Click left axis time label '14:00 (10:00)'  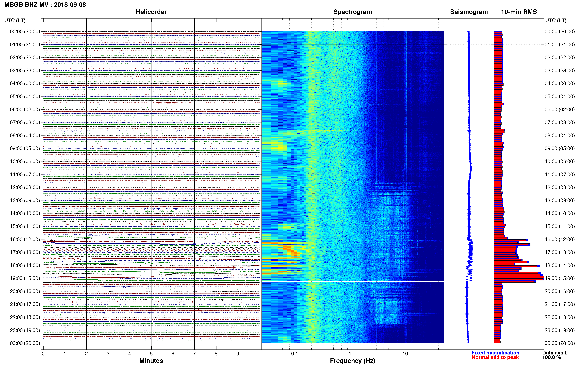click(25, 213)
